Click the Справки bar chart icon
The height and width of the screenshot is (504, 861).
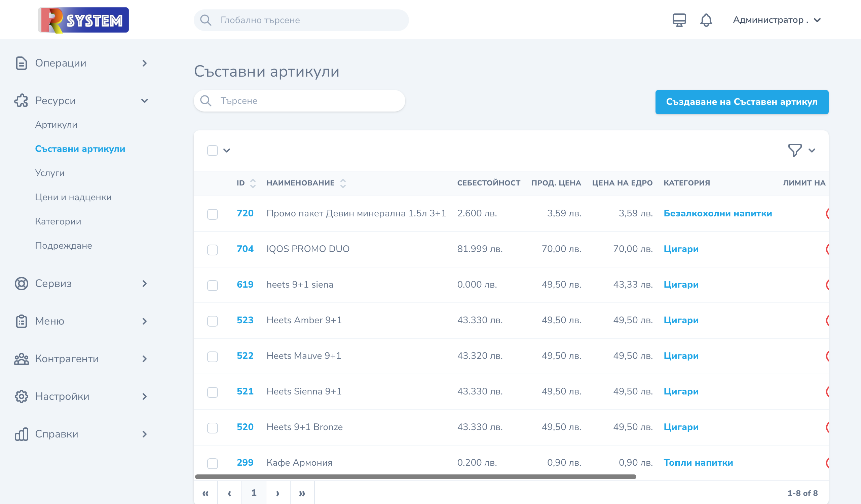(x=21, y=434)
